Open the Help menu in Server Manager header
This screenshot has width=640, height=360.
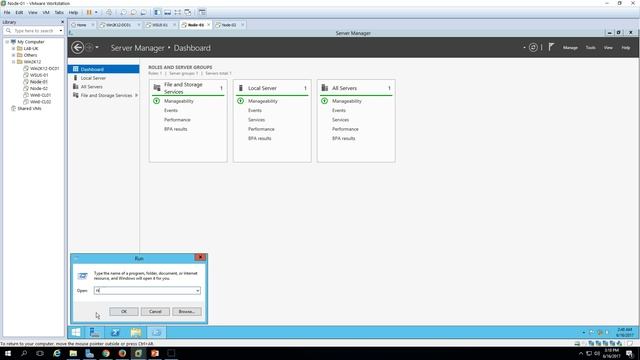click(626, 48)
